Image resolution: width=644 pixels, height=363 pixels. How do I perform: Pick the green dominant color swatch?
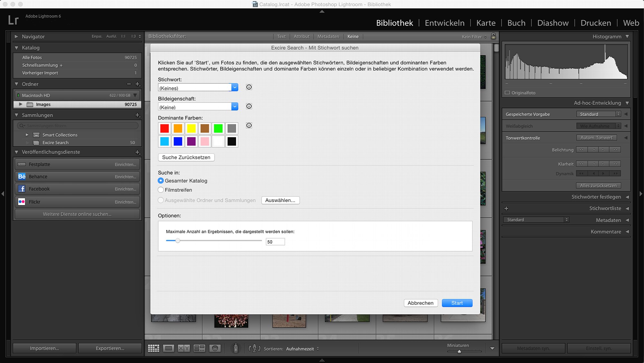point(218,128)
